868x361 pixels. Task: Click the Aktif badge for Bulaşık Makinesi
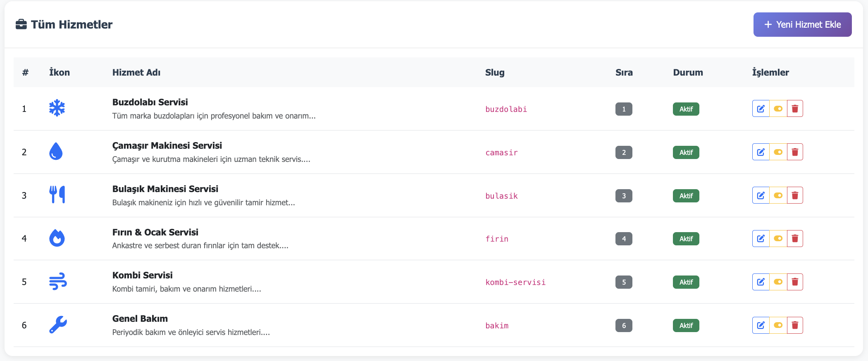[686, 196]
